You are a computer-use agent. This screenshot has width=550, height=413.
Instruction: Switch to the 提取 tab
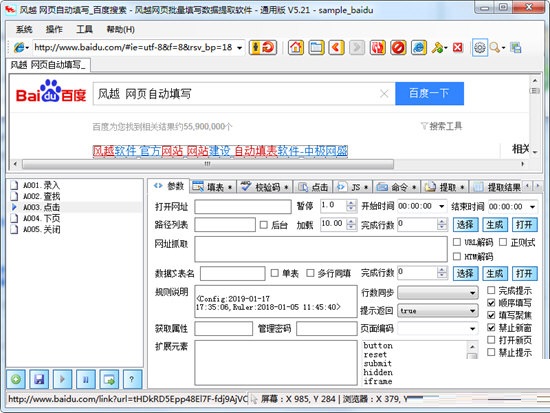(445, 187)
